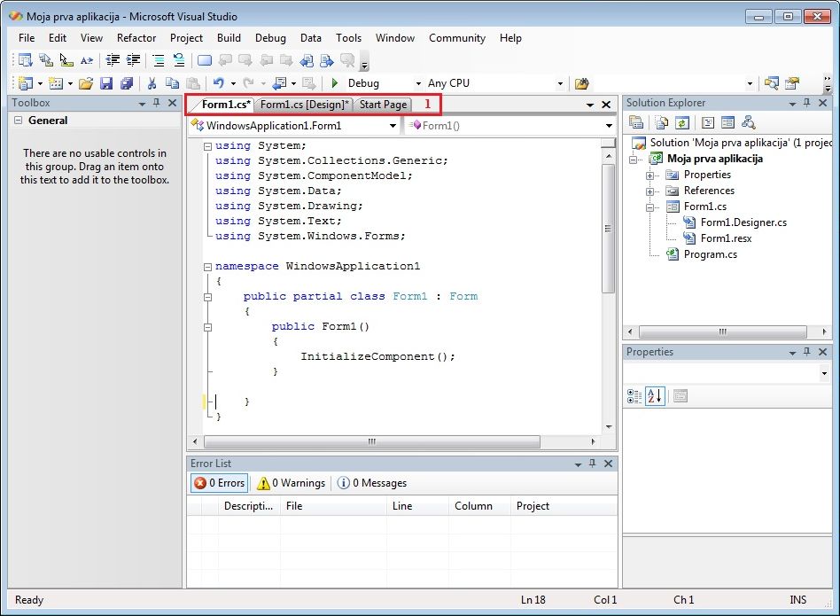The width and height of the screenshot is (840, 616).
Task: Start debugging with the green play arrow
Action: 335,83
